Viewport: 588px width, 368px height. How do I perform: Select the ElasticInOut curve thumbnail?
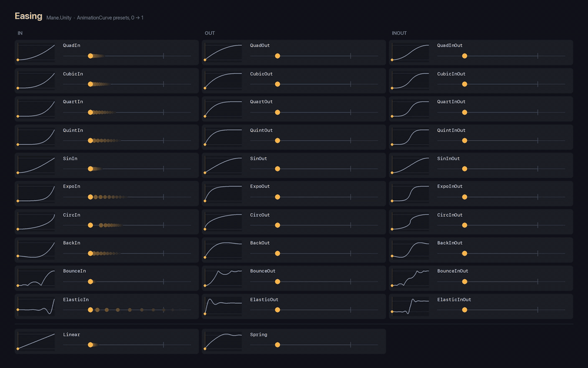(x=410, y=306)
